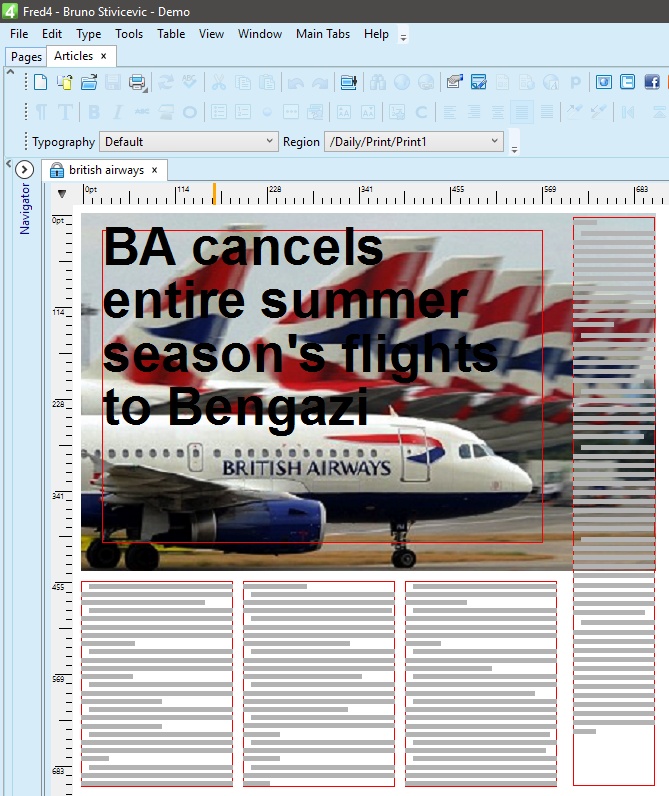
Task: Click the hand holding card icon
Action: 454,82
